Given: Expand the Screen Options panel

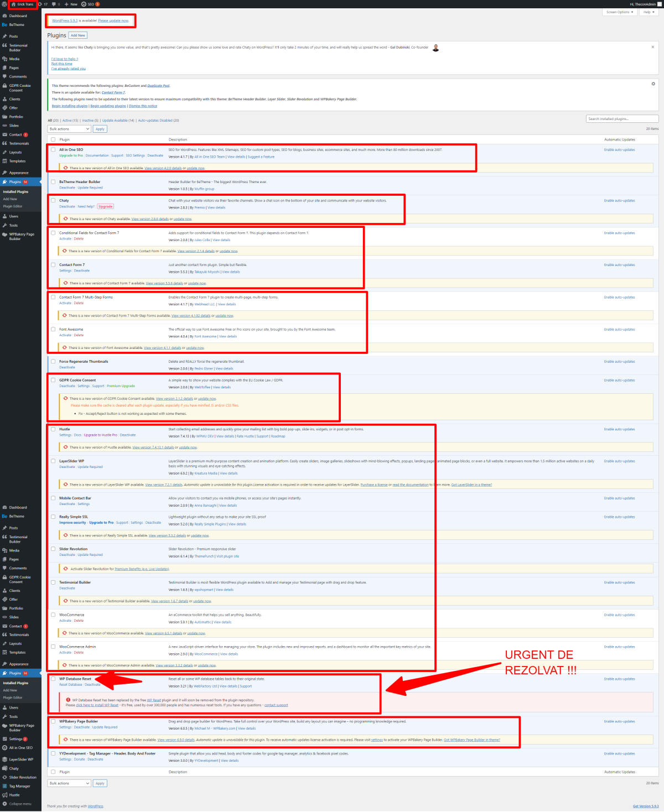Looking at the screenshot, I should point(619,12).
